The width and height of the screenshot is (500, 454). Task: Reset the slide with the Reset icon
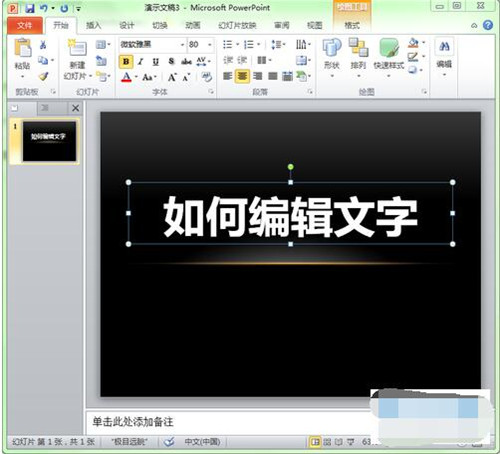click(x=101, y=60)
